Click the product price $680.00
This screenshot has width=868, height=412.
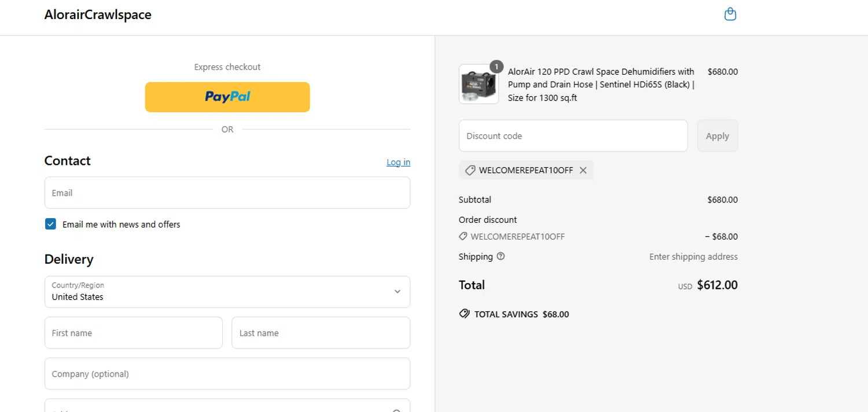[723, 72]
